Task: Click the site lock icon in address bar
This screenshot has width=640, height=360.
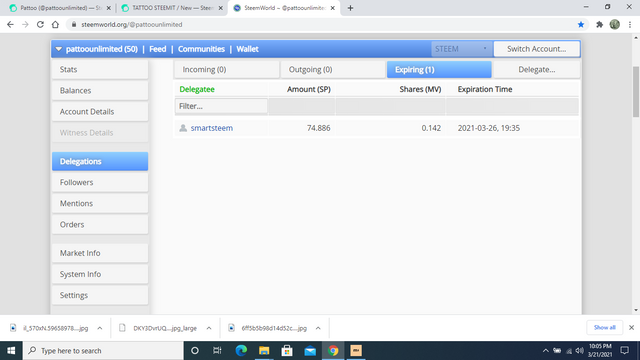Action: (74, 24)
